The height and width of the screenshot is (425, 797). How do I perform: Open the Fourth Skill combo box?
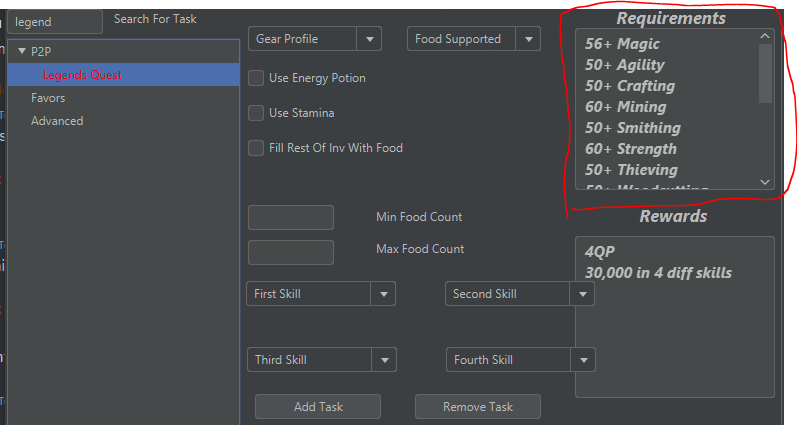pos(583,360)
